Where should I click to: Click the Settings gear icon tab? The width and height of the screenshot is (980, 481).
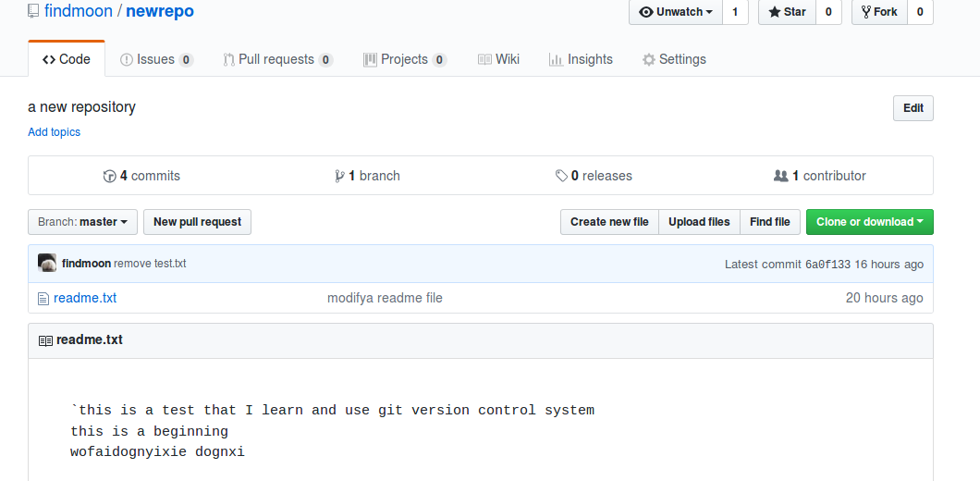(x=649, y=59)
